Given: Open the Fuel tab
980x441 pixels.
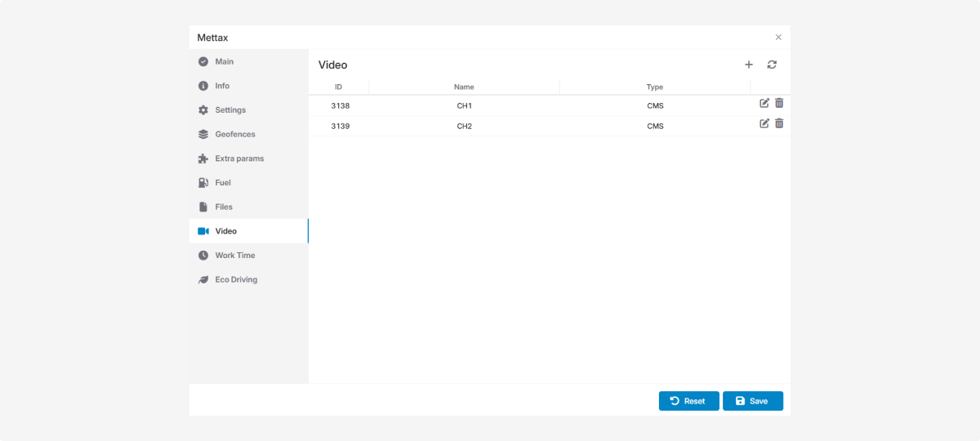Looking at the screenshot, I should 223,183.
